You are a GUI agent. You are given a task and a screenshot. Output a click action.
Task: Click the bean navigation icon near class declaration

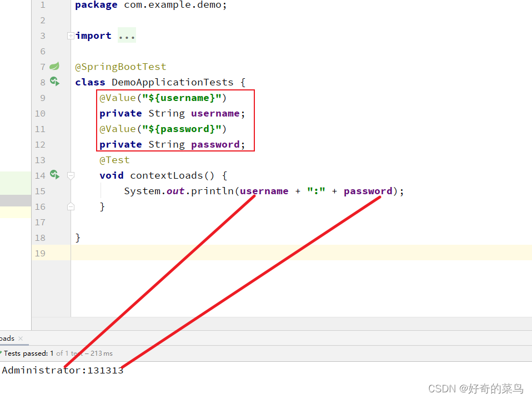point(54,82)
